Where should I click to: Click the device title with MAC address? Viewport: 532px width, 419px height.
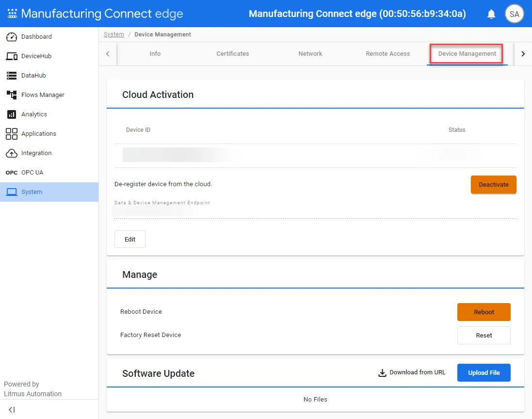[357, 14]
